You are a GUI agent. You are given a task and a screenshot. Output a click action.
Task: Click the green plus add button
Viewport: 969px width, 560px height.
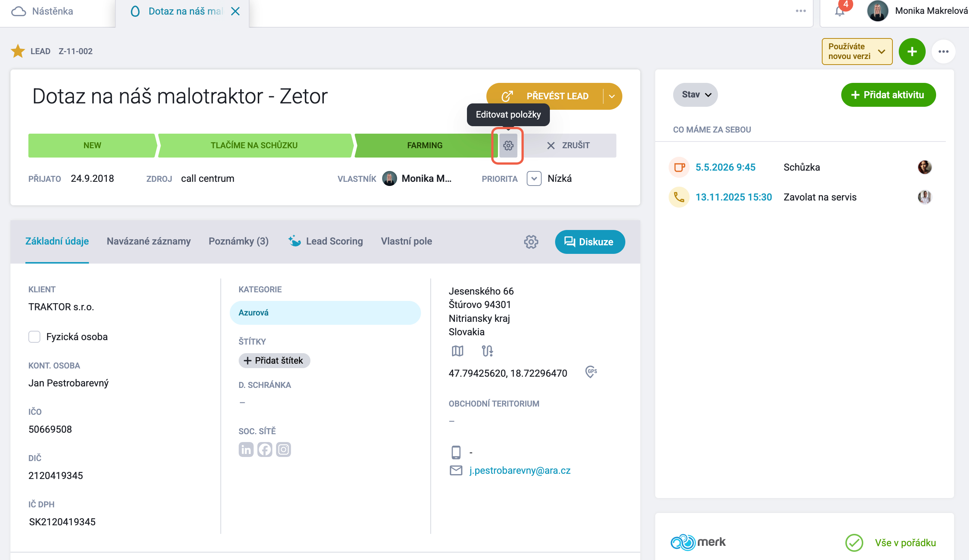point(912,52)
